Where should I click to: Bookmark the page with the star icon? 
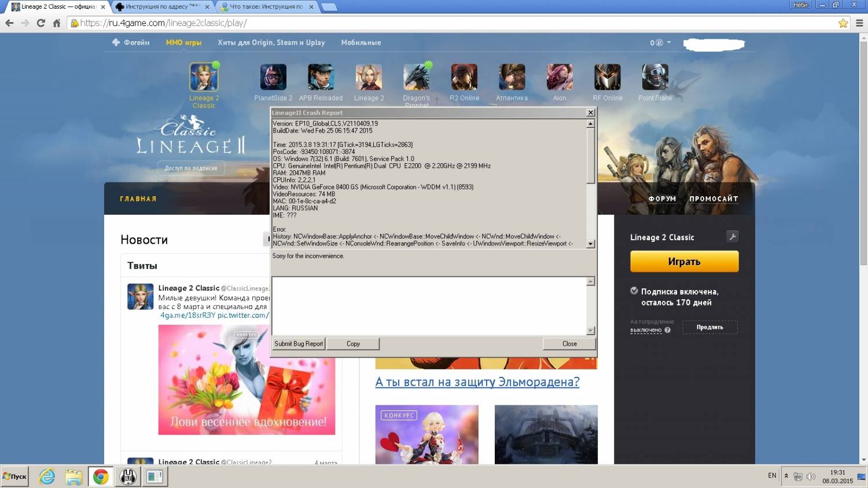pyautogui.click(x=843, y=23)
